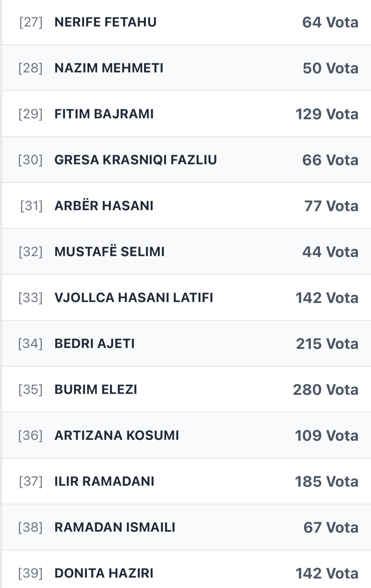This screenshot has height=588, width=371.
Task: Tap Fitim Bajrami's name
Action: click(x=104, y=114)
